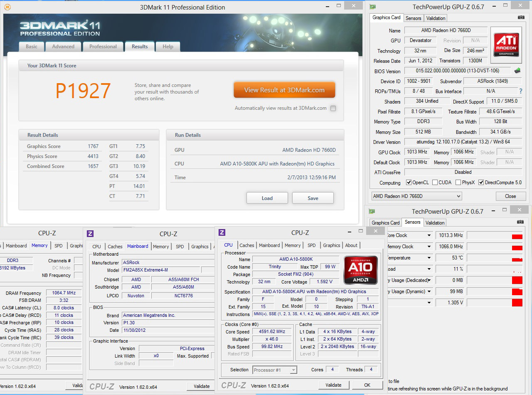Viewport: 532px width, 395px height.
Task: Click the Package value 'Socket FM2 (904)'
Action: pos(296,274)
